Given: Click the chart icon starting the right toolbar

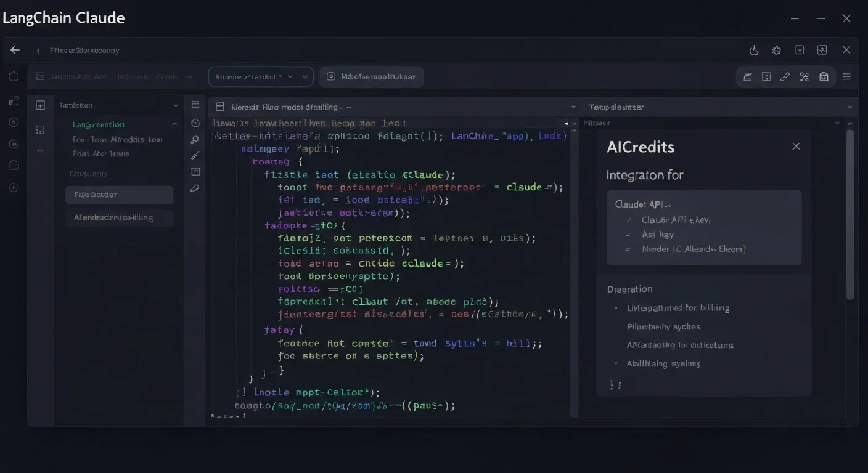Looking at the screenshot, I should coord(747,77).
